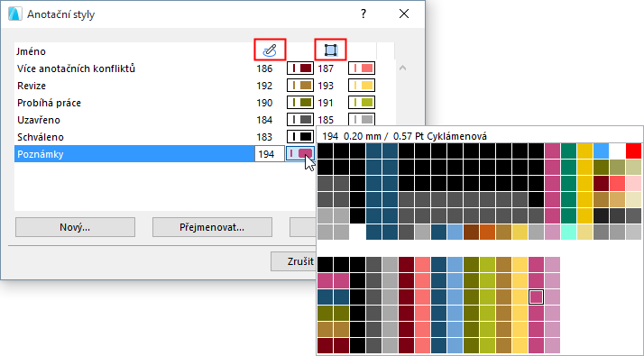Click the highlight fill column header icon
This screenshot has height=356, width=644.
331,50
